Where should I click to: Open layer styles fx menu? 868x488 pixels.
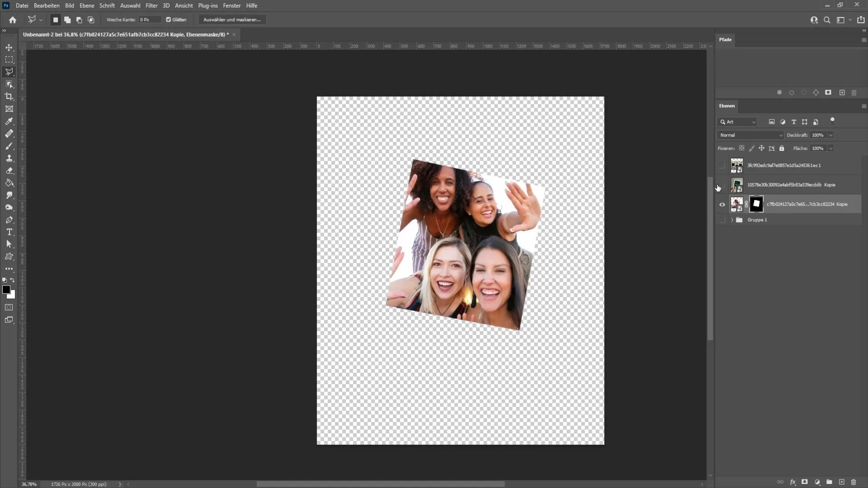pyautogui.click(x=793, y=482)
